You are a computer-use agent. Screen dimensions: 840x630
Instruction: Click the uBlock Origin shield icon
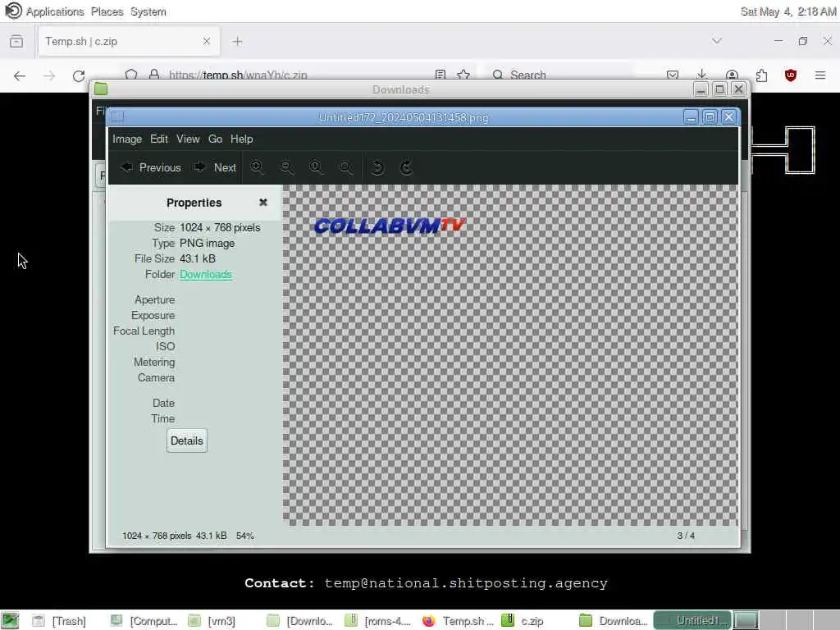tap(791, 75)
